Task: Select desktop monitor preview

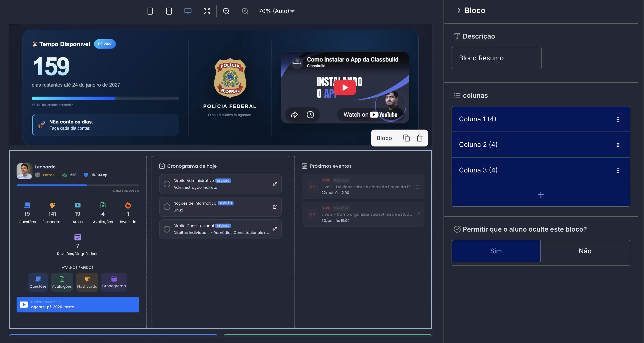Action: [188, 11]
